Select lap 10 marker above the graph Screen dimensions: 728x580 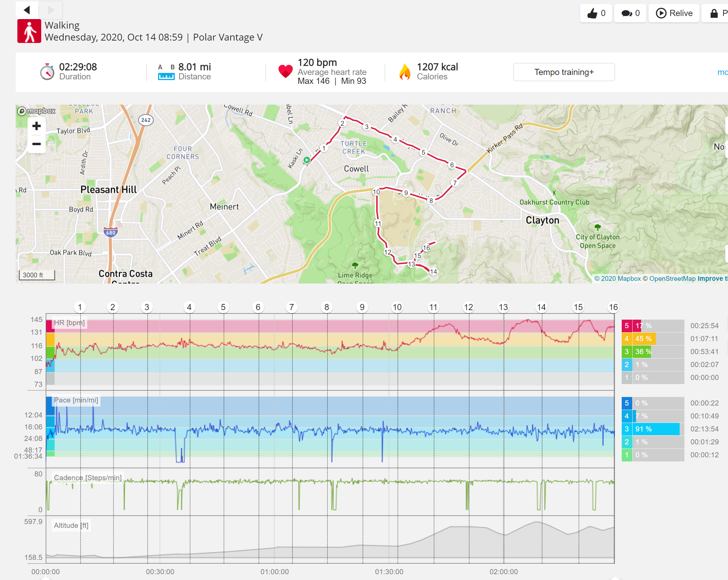(x=397, y=307)
